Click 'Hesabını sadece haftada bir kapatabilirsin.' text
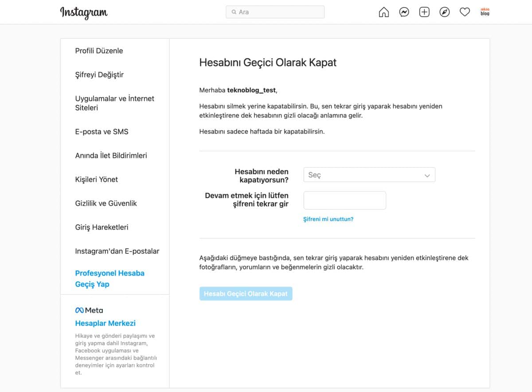Image resolution: width=532 pixels, height=392 pixels. 262,132
